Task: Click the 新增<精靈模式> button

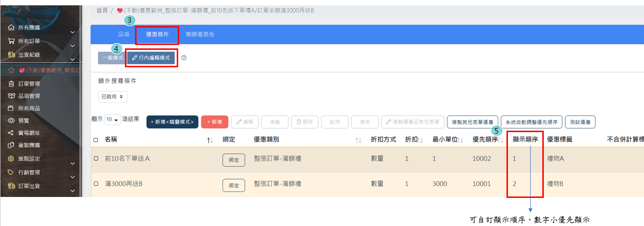Action: coord(172,122)
